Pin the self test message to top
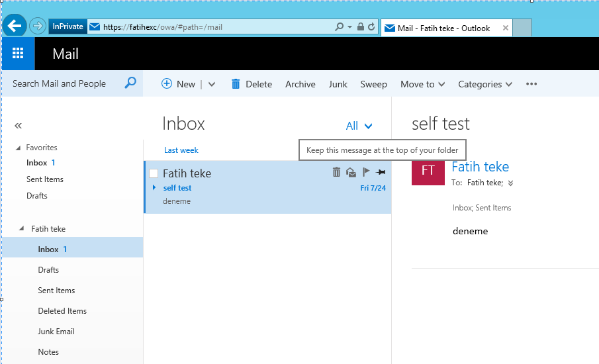599x364 pixels. [381, 172]
